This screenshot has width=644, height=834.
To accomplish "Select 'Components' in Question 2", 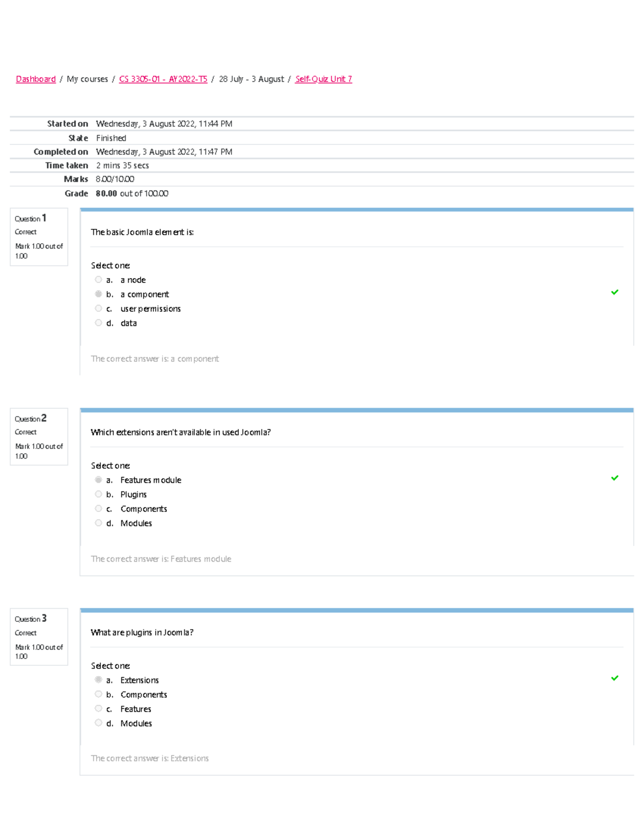I will point(98,509).
